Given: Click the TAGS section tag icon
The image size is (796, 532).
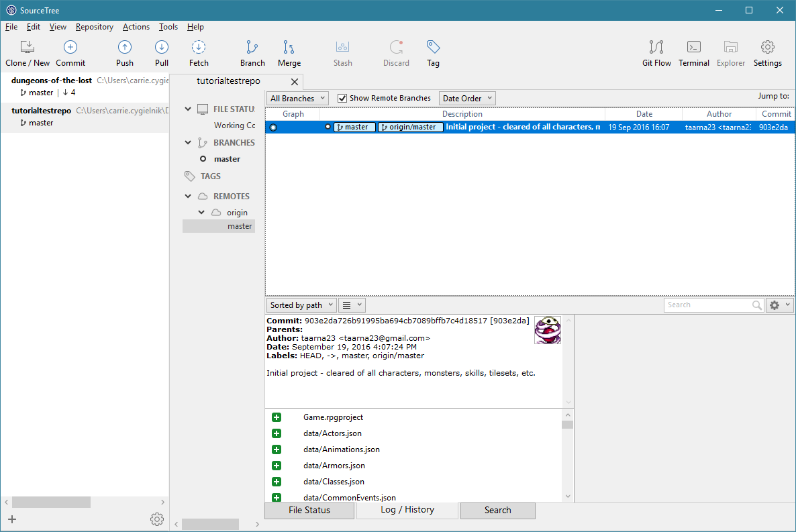Looking at the screenshot, I should (190, 176).
